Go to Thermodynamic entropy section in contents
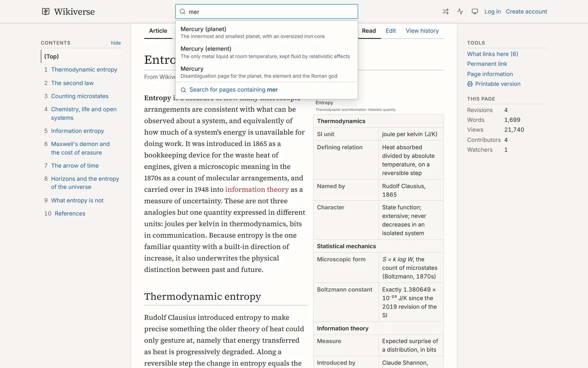 [84, 70]
